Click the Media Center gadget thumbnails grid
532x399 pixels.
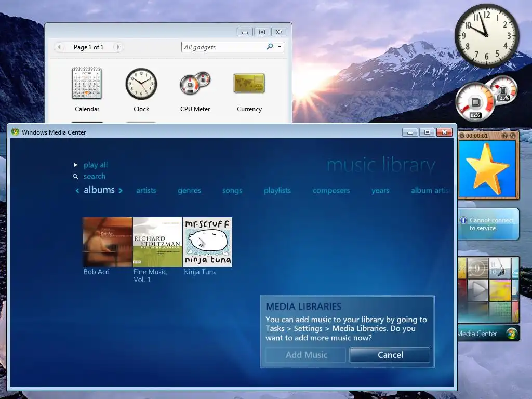pyautogui.click(x=488, y=289)
